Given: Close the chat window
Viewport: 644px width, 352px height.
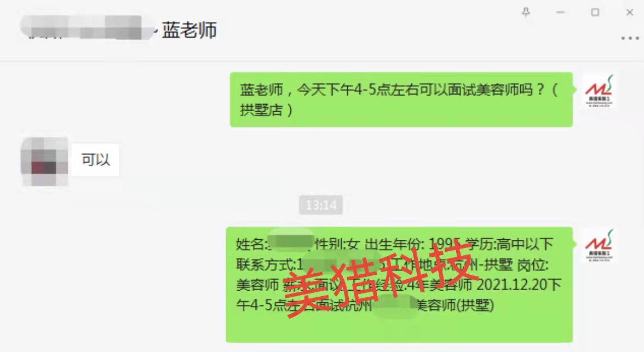Looking at the screenshot, I should [630, 13].
